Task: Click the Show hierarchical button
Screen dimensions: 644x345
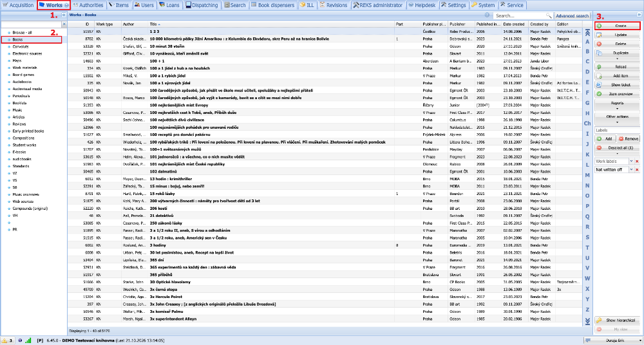Action: pos(618,320)
